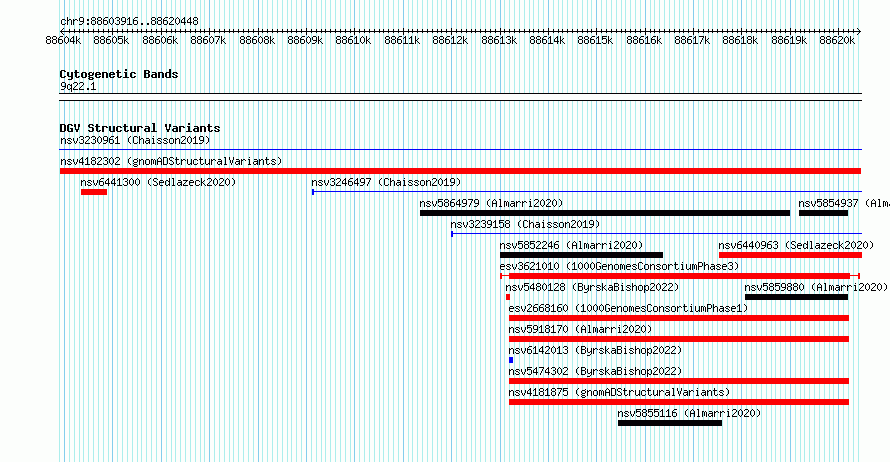Click the 88606k ruler tick label
This screenshot has width=890, height=462.
pyautogui.click(x=160, y=41)
